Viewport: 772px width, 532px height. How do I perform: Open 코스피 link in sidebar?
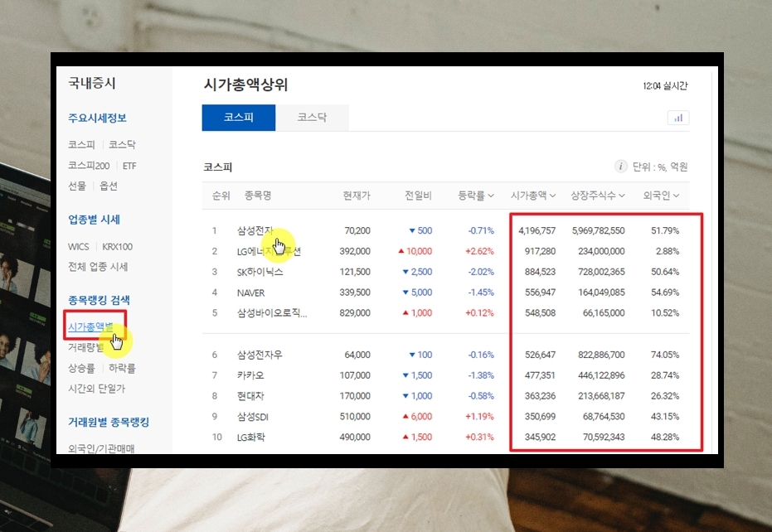tap(81, 145)
